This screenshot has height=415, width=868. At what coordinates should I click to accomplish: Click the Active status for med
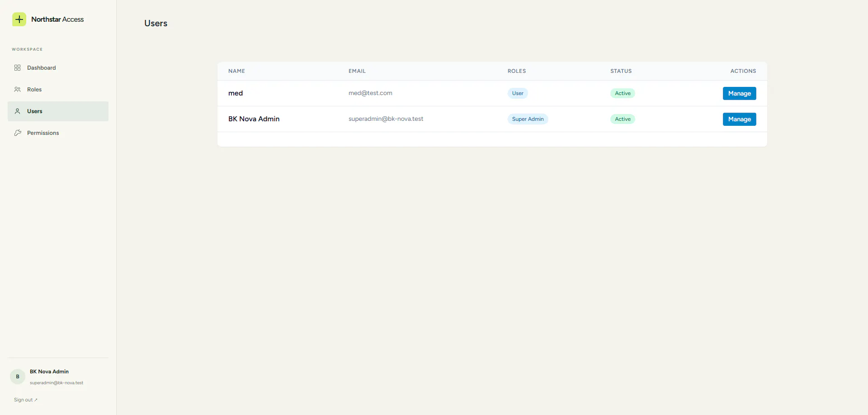coord(623,93)
